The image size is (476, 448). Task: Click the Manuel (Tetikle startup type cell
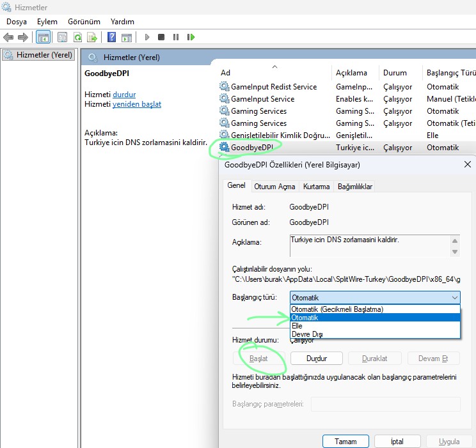click(x=451, y=99)
